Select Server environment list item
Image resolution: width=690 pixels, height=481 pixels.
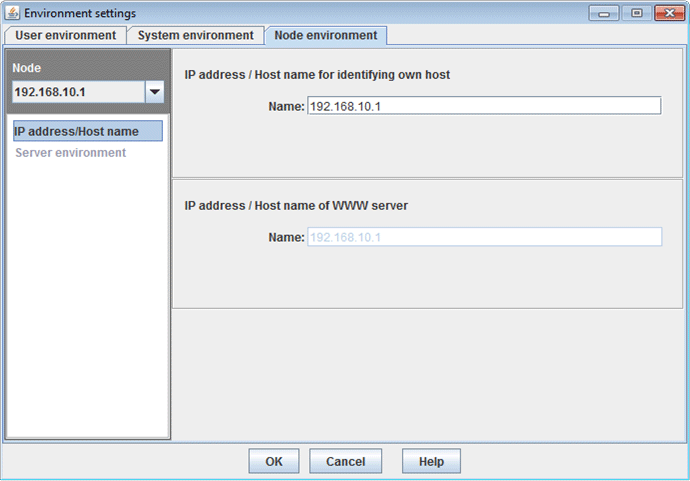[x=70, y=153]
